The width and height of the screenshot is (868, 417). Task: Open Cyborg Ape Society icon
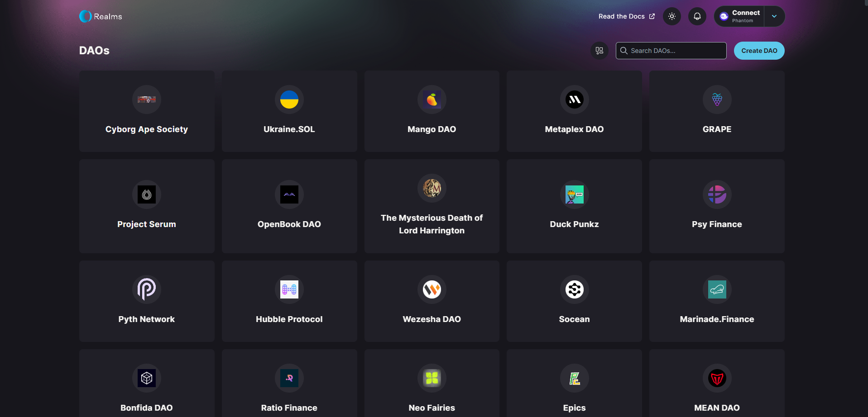point(147,100)
